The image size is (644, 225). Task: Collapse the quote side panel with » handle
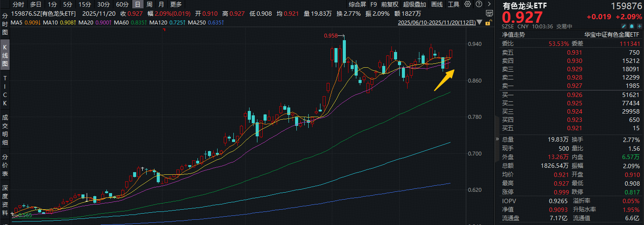pyautogui.click(x=497, y=139)
